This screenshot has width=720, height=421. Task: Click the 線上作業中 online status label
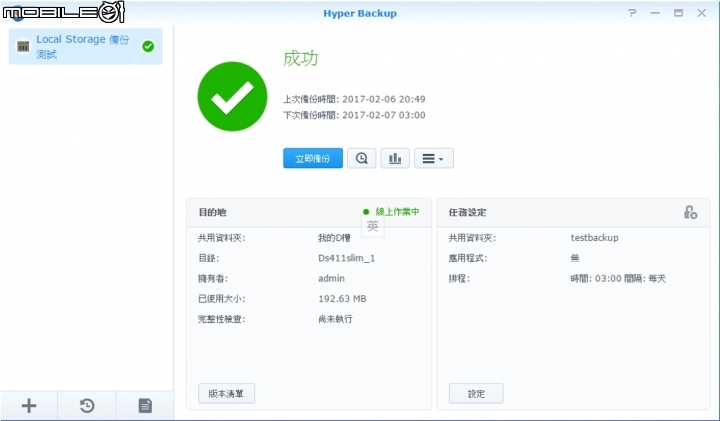397,212
